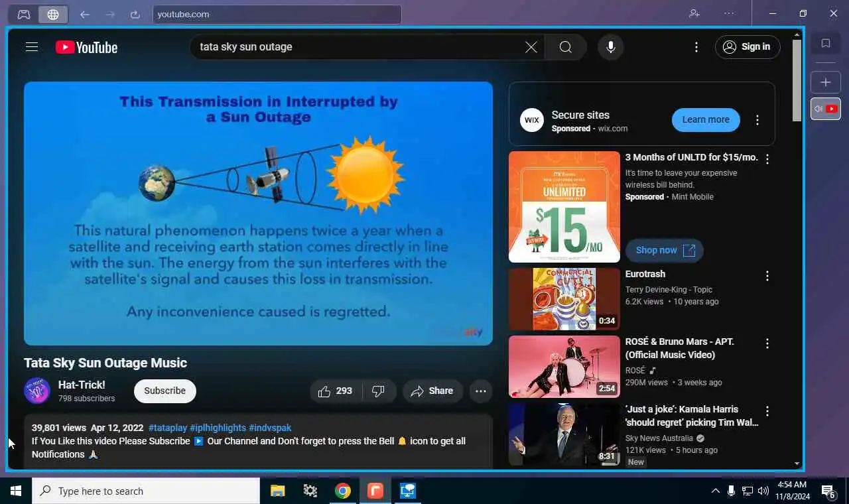Open the Terry Devine-King - Topic channel

(x=669, y=290)
